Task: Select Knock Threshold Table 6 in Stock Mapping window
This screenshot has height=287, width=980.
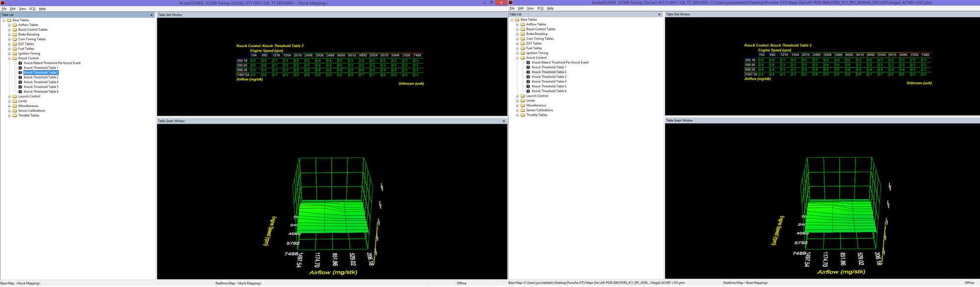Action: 41,92
